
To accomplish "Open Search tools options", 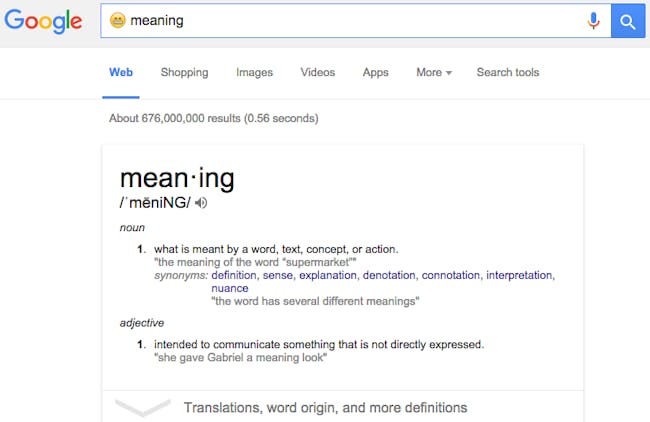I will [x=508, y=73].
